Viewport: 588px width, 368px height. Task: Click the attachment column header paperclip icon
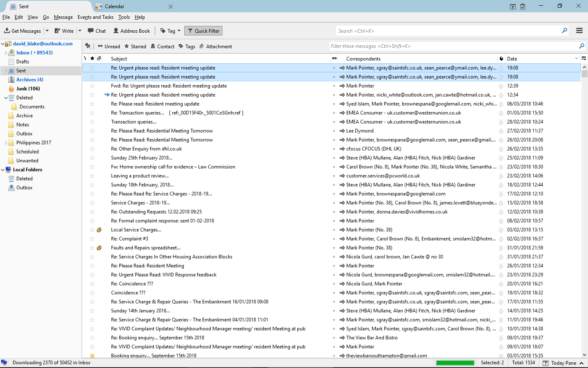99,58
